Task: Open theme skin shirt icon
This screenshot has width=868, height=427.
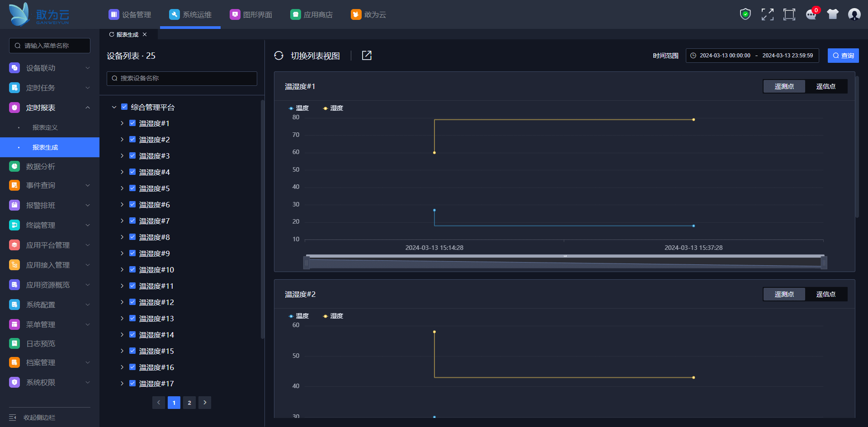Action: [x=832, y=14]
